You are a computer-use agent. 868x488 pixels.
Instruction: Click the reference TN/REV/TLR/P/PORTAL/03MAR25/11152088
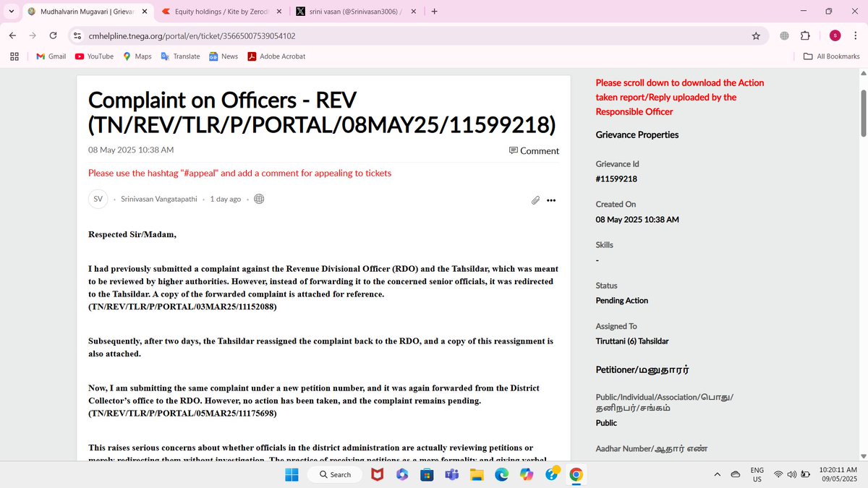182,307
